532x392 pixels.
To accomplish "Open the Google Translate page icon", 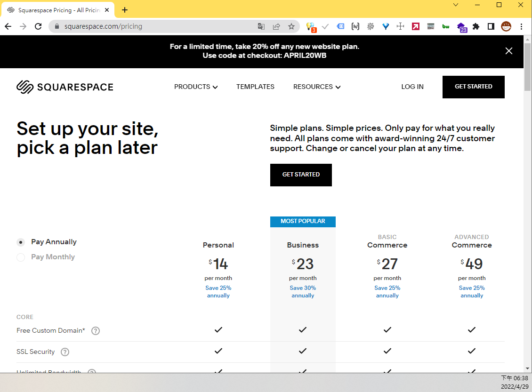I will click(x=261, y=26).
